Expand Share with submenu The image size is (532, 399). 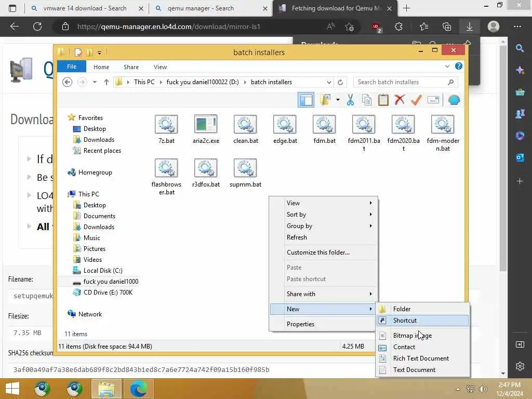point(324,294)
